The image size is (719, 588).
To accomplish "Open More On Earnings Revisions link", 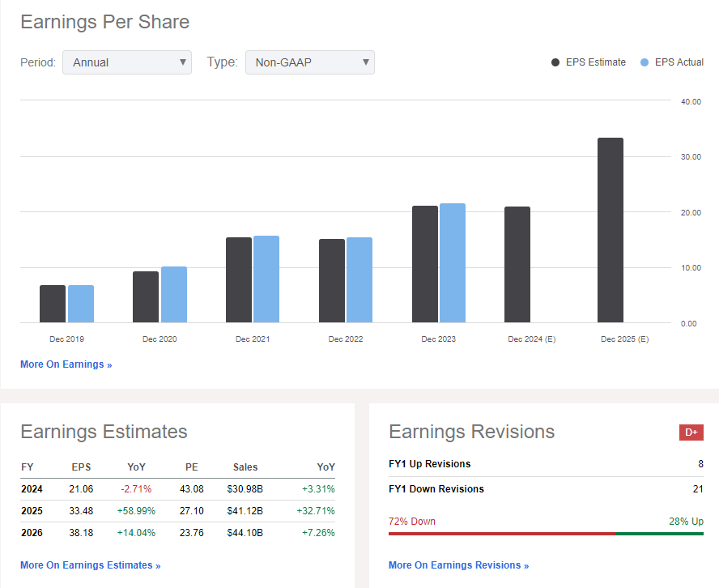I will point(458,565).
